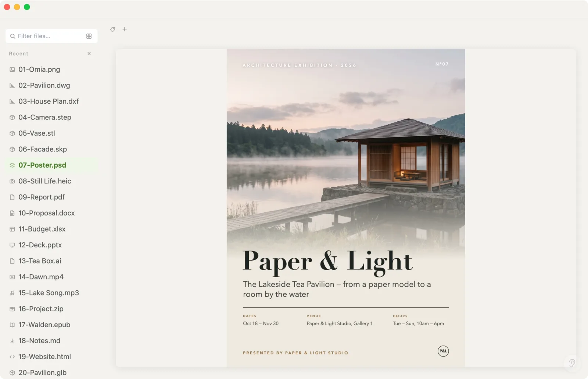The image size is (588, 379).
Task: Select 12-Deck.pptx in the sidebar
Action: (51, 245)
